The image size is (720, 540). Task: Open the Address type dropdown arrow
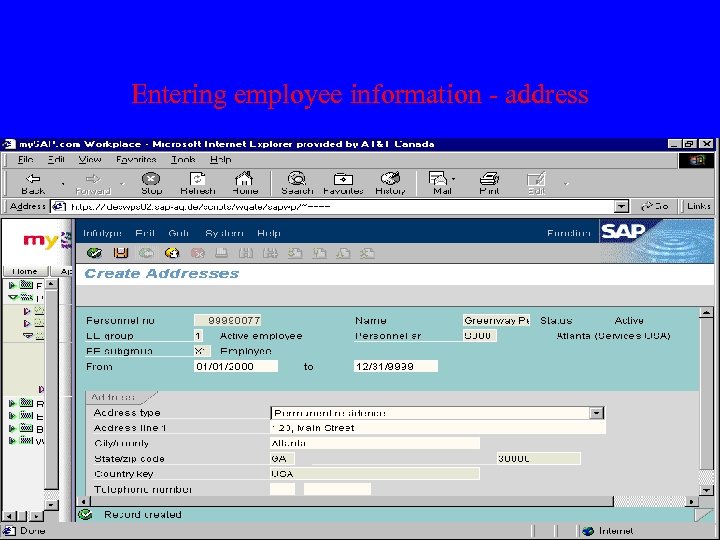click(596, 413)
